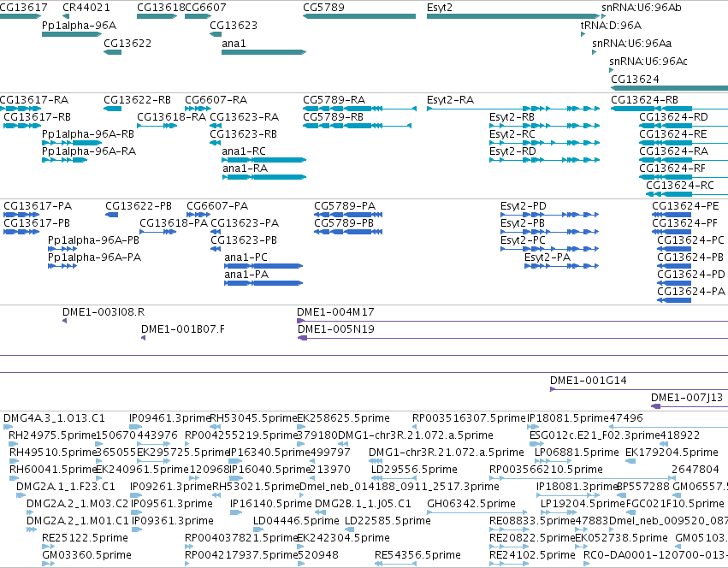
Task: Open the CG5789-RA transcript
Action: [x=359, y=109]
